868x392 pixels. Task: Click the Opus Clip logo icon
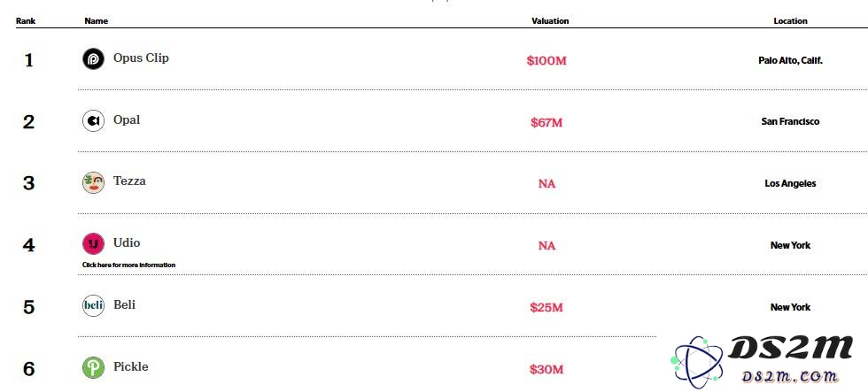point(93,59)
